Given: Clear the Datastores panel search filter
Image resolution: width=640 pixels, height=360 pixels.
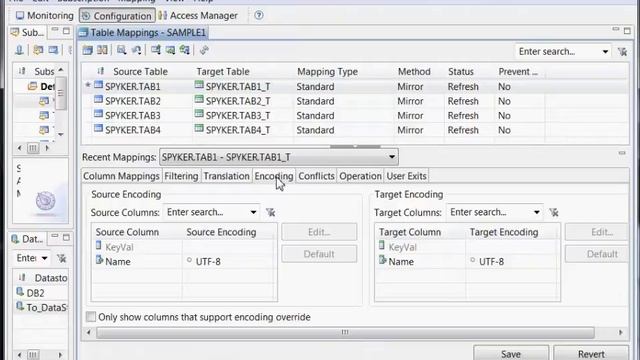Looking at the screenshot, I should coord(61,258).
